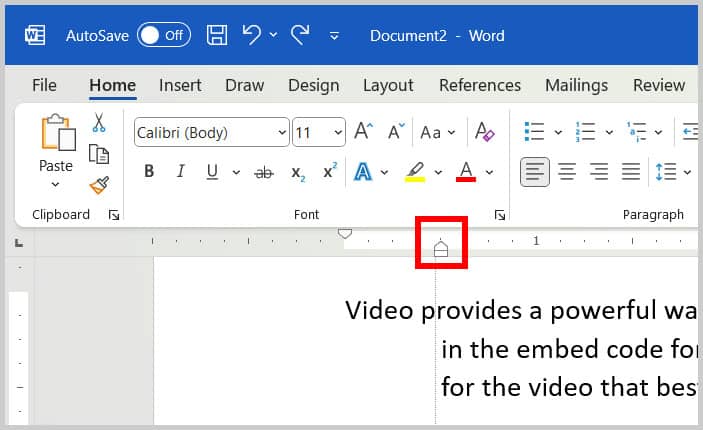Click the tab selector at ruler's left end
This screenshot has height=430, width=703.
(19, 243)
